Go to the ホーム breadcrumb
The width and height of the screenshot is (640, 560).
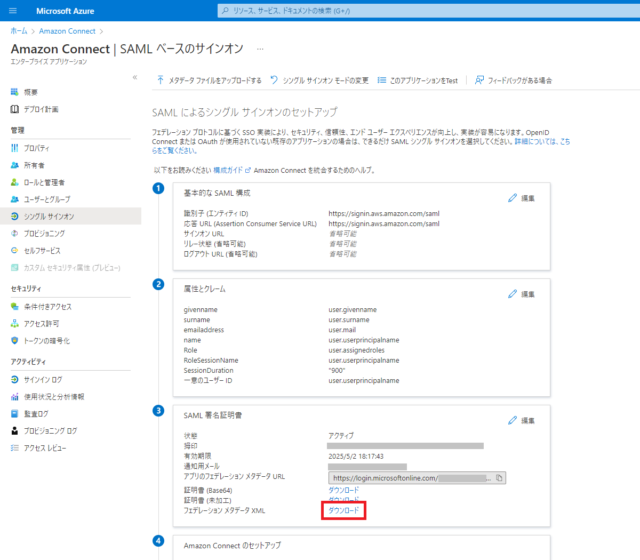tap(19, 31)
